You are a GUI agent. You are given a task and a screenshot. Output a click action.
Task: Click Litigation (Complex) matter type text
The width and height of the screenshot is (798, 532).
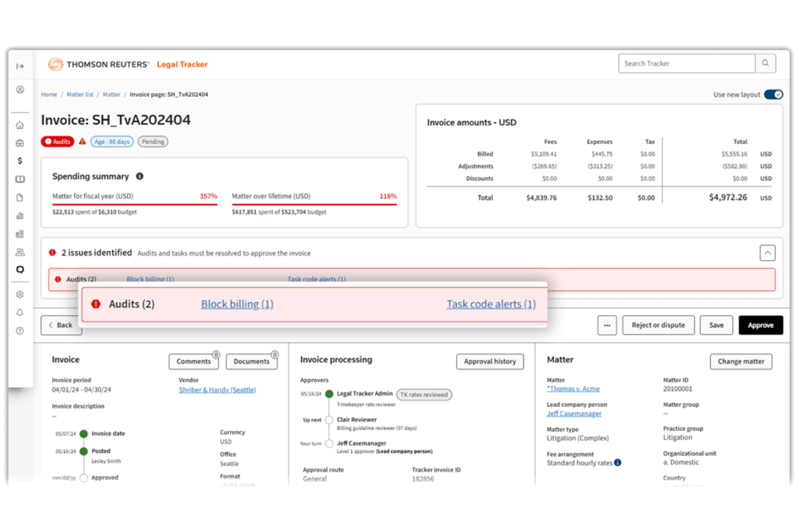click(x=577, y=438)
